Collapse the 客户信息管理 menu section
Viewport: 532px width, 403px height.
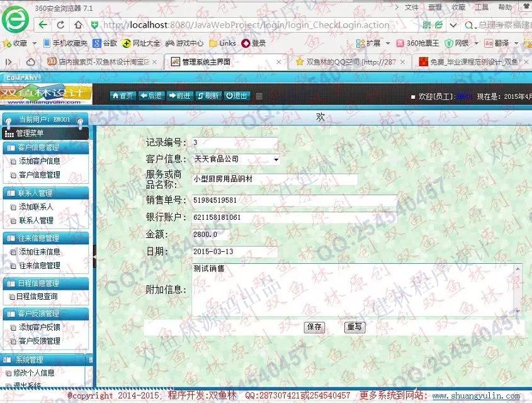45,147
